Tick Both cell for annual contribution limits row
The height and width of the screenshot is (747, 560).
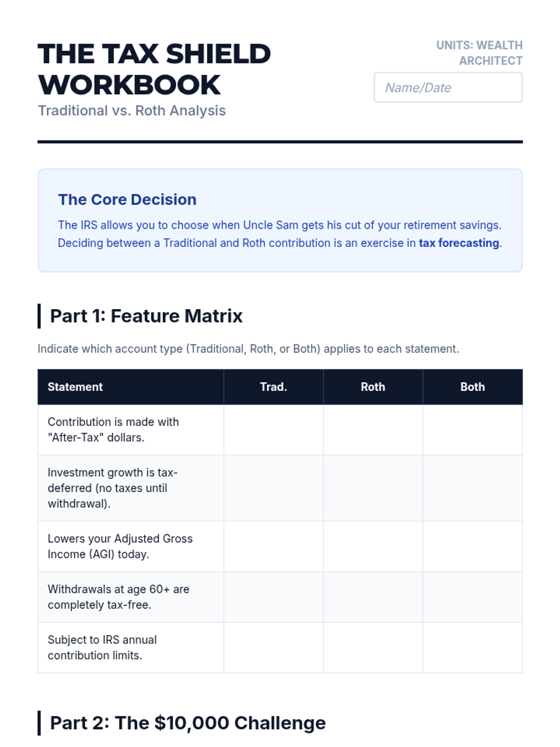pyautogui.click(x=473, y=648)
